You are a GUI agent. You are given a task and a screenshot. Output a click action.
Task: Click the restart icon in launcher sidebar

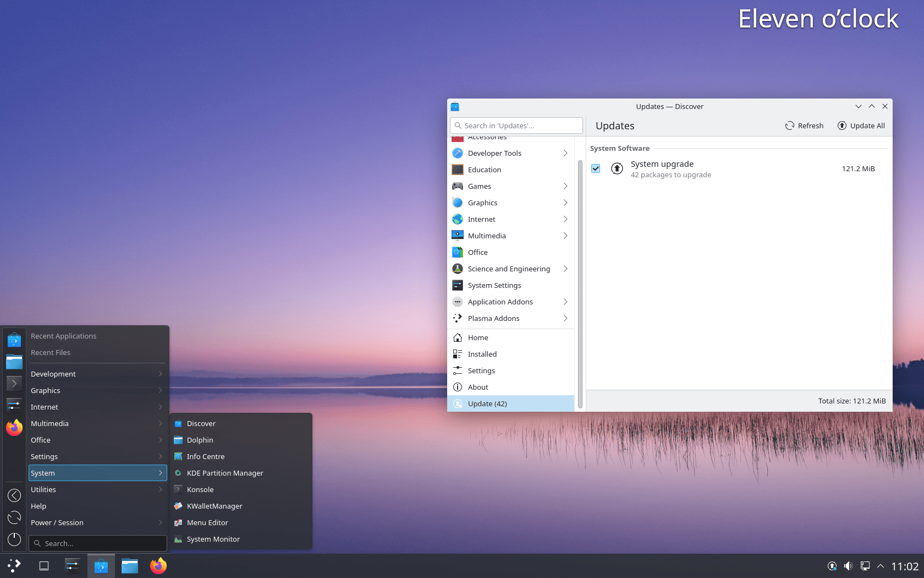(14, 517)
